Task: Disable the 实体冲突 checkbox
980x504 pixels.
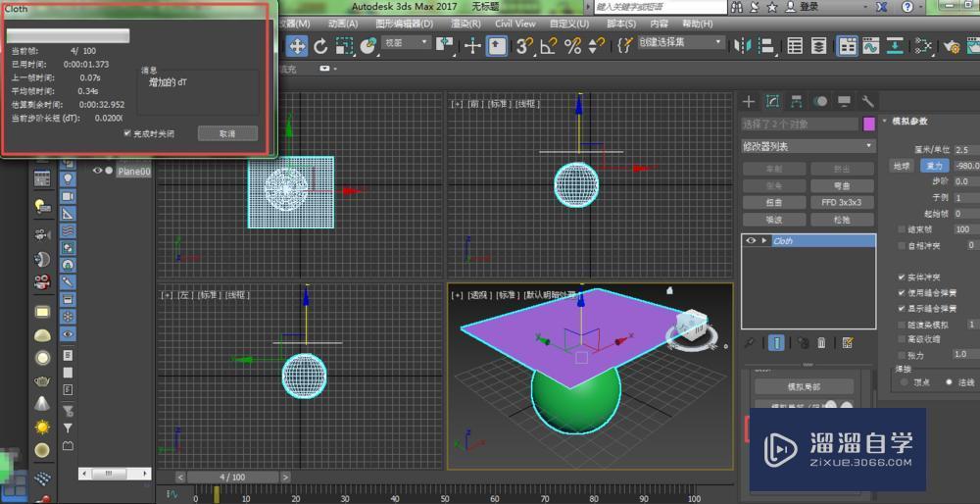Action: (x=902, y=277)
